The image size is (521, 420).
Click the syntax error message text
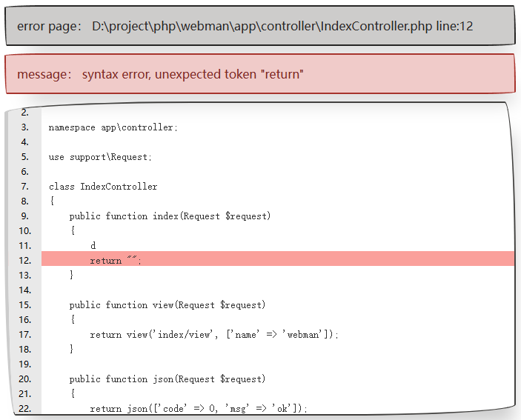point(193,74)
